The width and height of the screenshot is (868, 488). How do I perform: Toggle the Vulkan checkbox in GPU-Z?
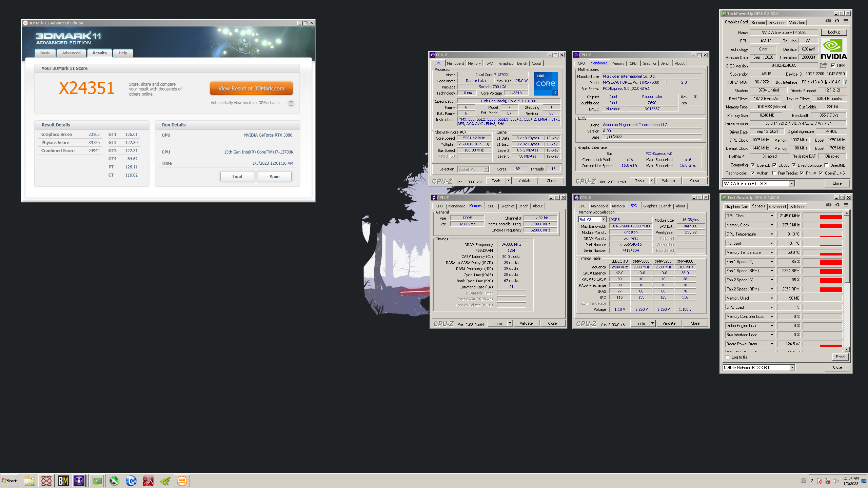[x=753, y=173]
